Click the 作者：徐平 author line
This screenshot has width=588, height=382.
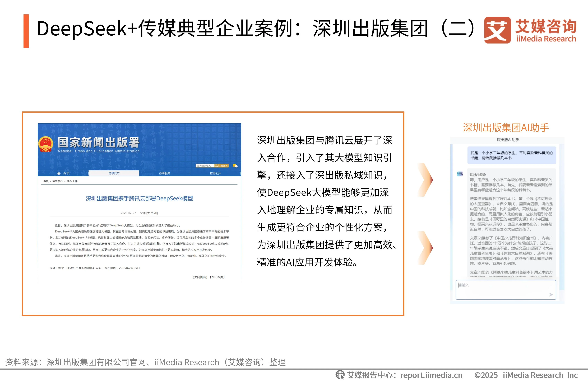click(x=57, y=268)
